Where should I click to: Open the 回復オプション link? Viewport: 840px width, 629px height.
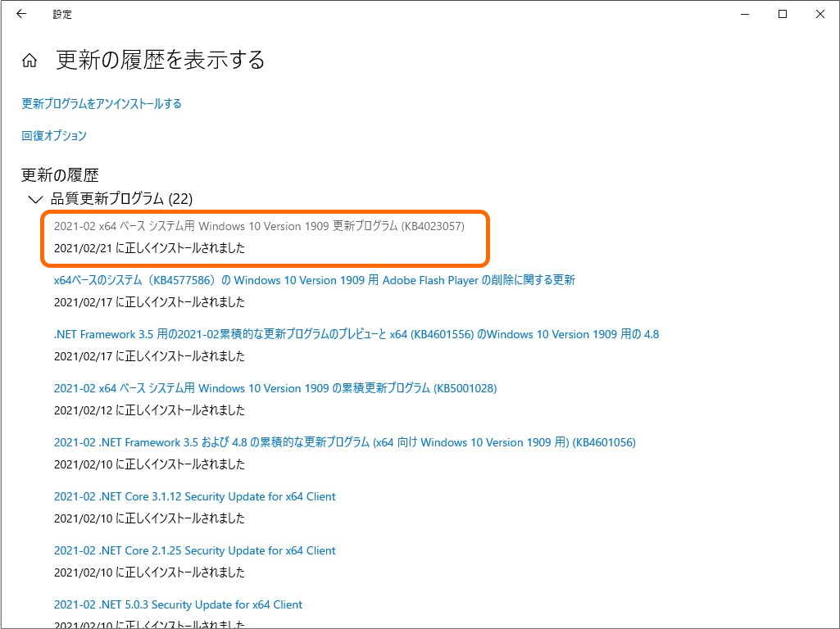coord(53,135)
